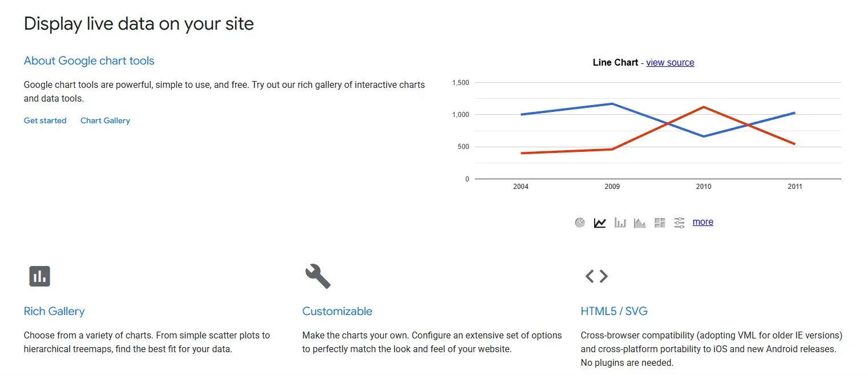Follow the more charts link

[703, 222]
